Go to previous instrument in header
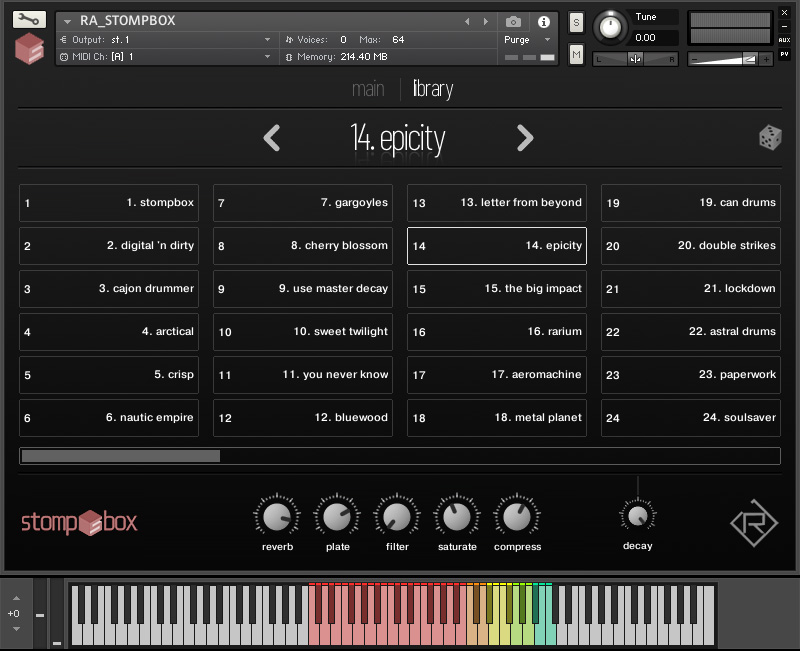Screen dimensions: 800x651 (467, 21)
